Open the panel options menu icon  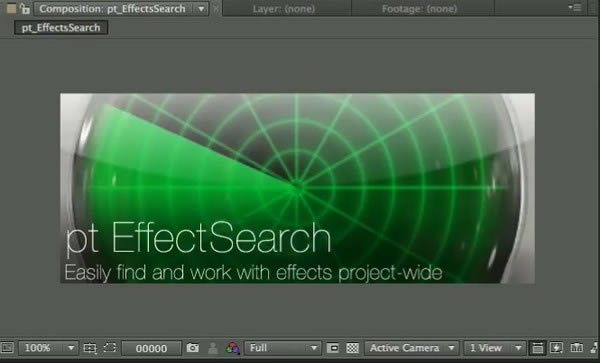(575, 7)
